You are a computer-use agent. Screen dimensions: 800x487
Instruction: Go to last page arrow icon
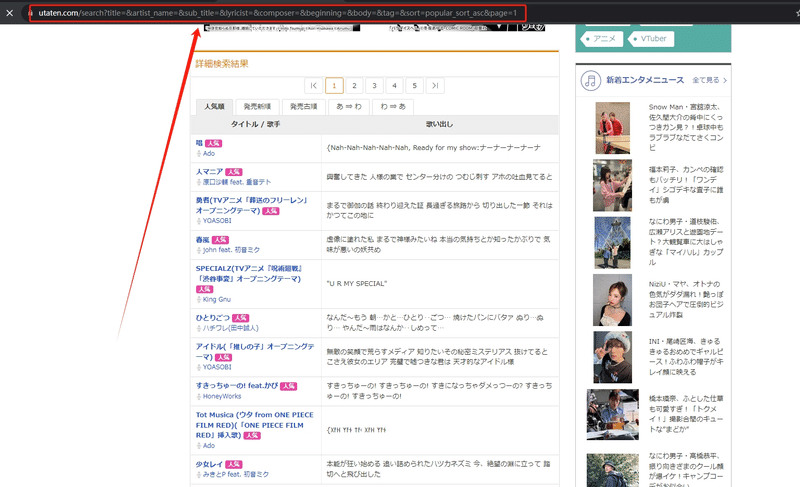pos(435,86)
